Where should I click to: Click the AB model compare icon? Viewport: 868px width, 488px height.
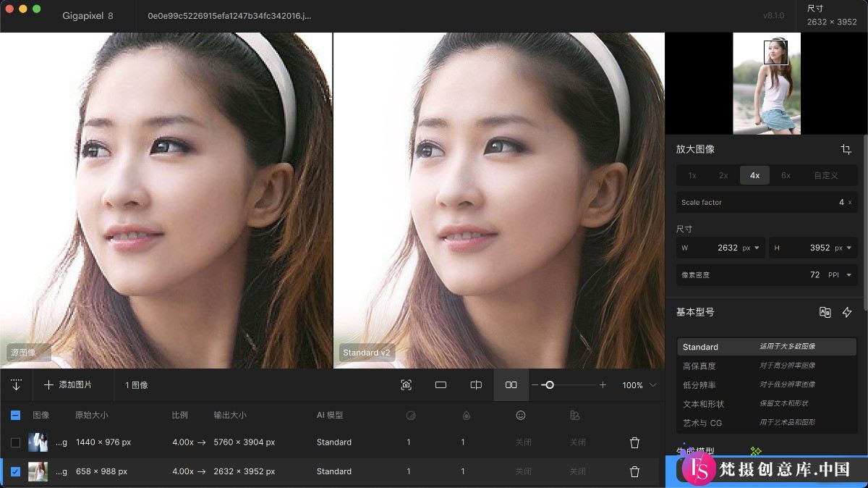tap(825, 312)
